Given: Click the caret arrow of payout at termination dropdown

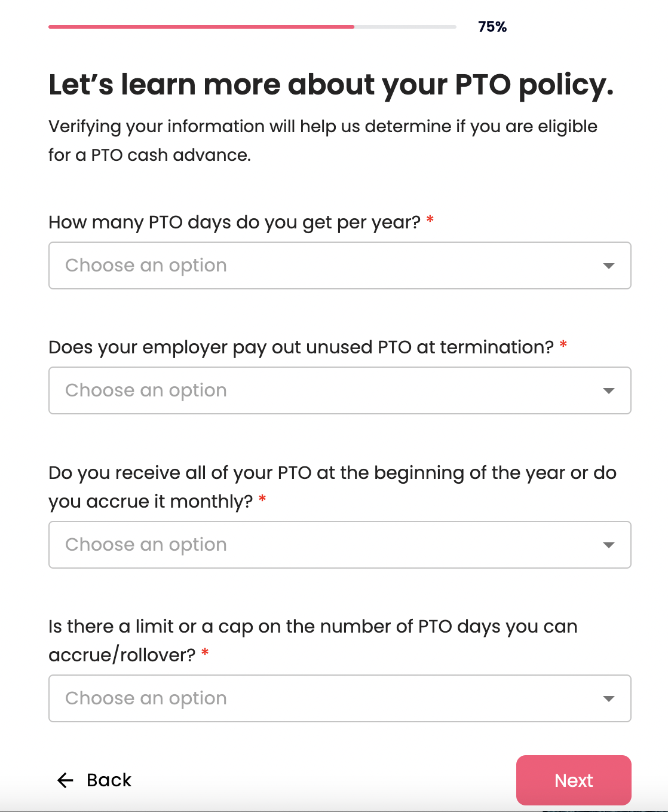Looking at the screenshot, I should pyautogui.click(x=609, y=390).
